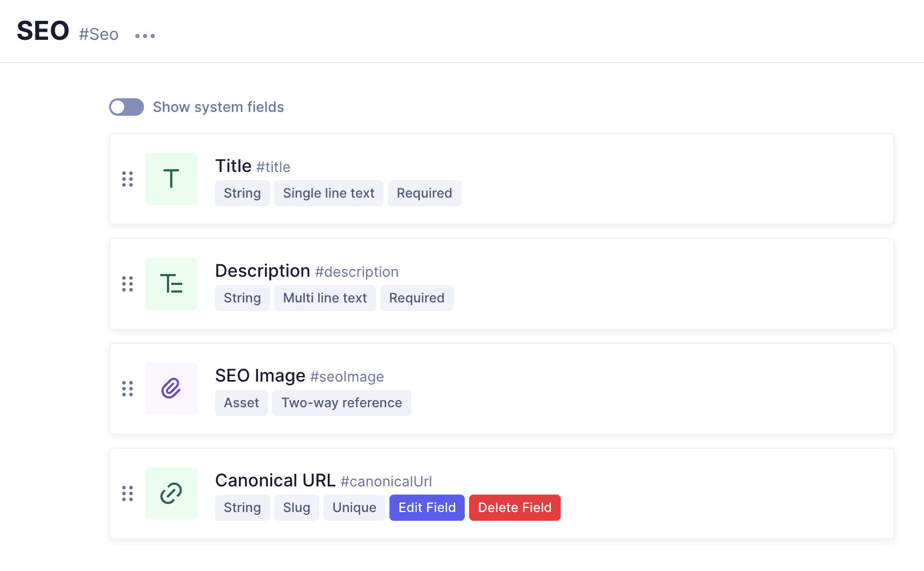Click the #Seo model identifier
This screenshot has width=924, height=571.
click(99, 34)
